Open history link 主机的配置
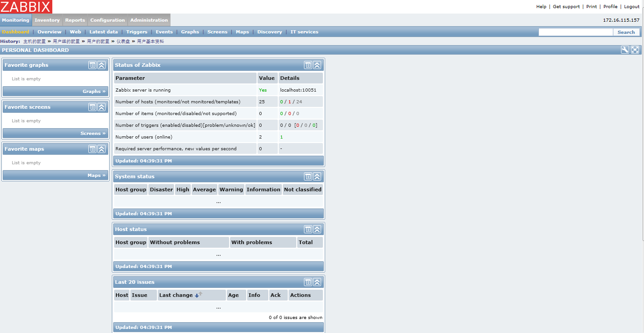 click(35, 41)
